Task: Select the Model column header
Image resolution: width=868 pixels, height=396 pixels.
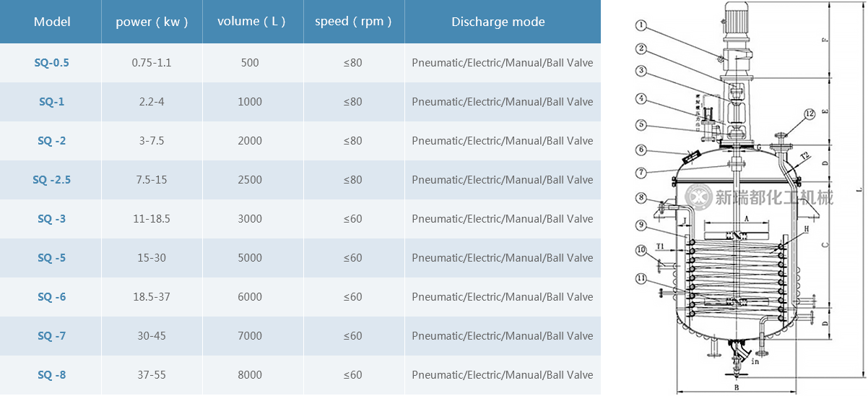Action: 52,22
